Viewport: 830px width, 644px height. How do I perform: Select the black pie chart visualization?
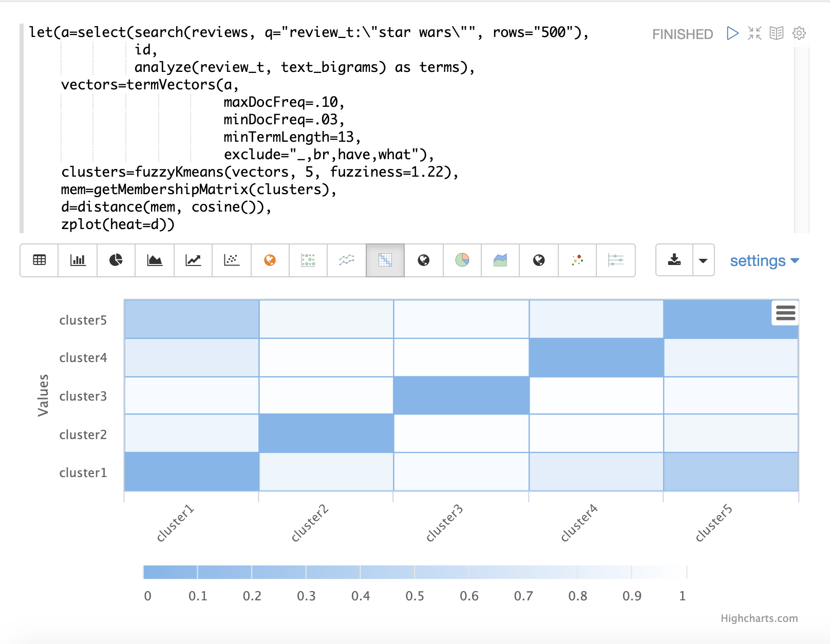116,260
